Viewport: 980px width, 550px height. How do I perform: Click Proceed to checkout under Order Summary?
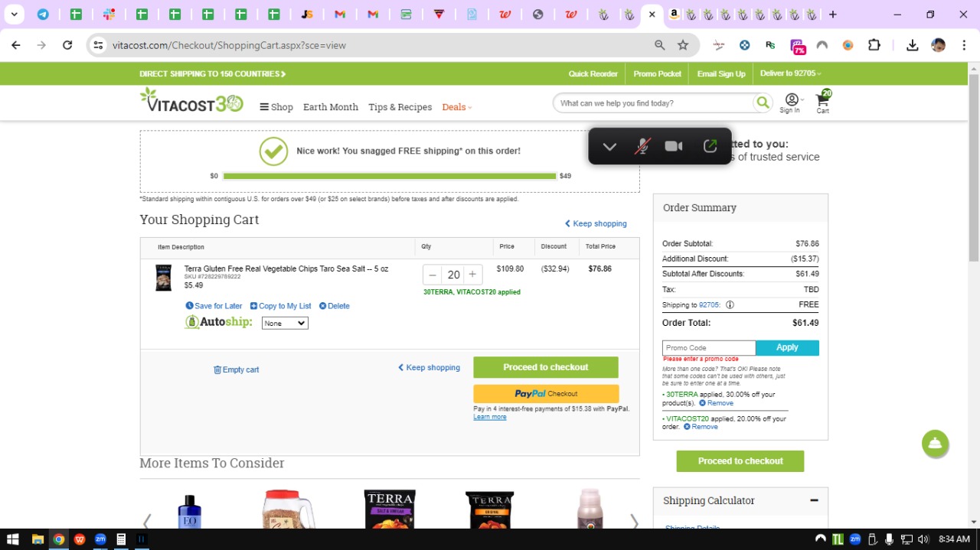point(740,461)
